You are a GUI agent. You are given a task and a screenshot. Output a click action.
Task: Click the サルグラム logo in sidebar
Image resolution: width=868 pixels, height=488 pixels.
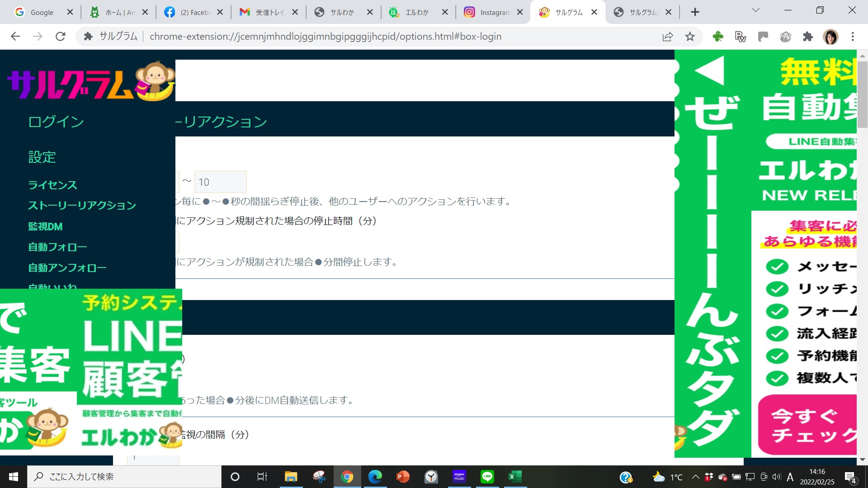tap(91, 81)
